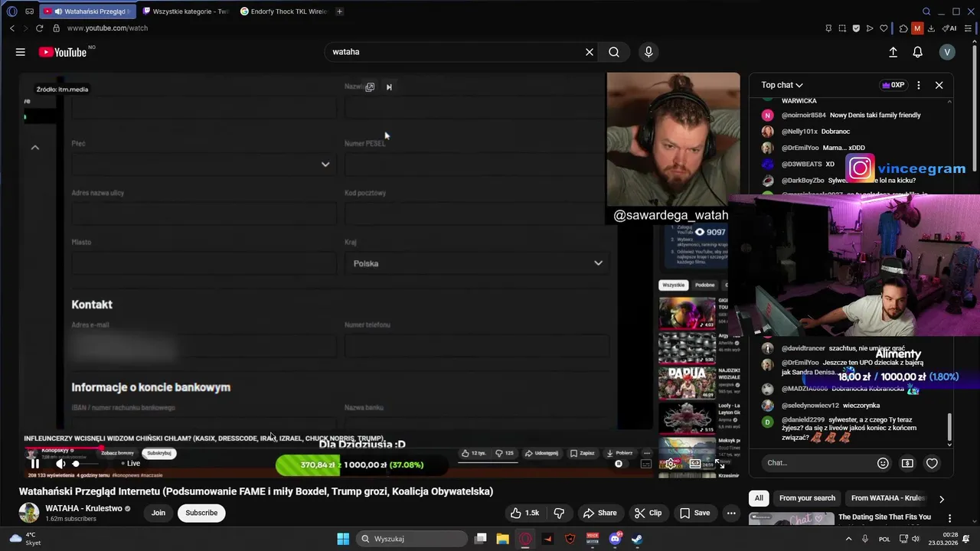980x551 pixels.
Task: Open options for The Dating Site ad
Action: pyautogui.click(x=949, y=518)
